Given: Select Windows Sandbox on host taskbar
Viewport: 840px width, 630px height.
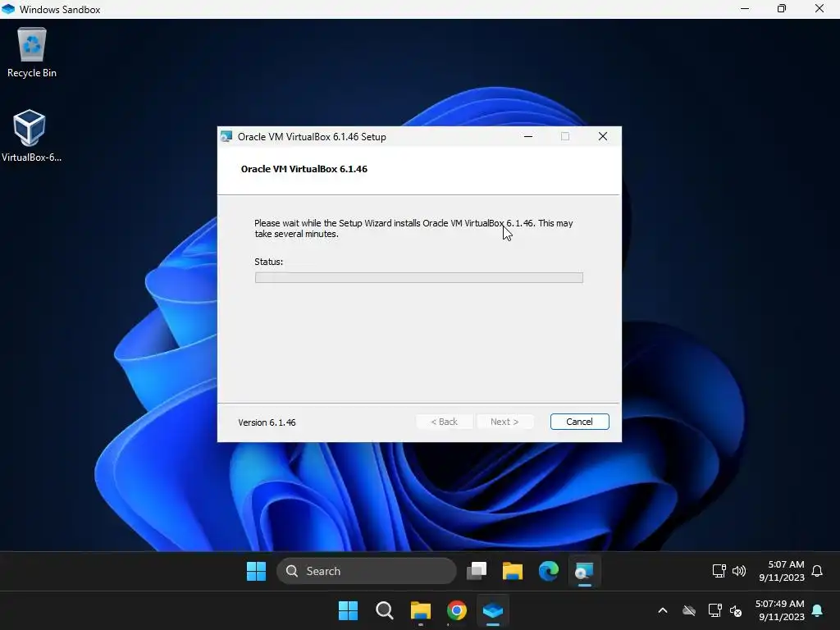Looking at the screenshot, I should point(493,610).
